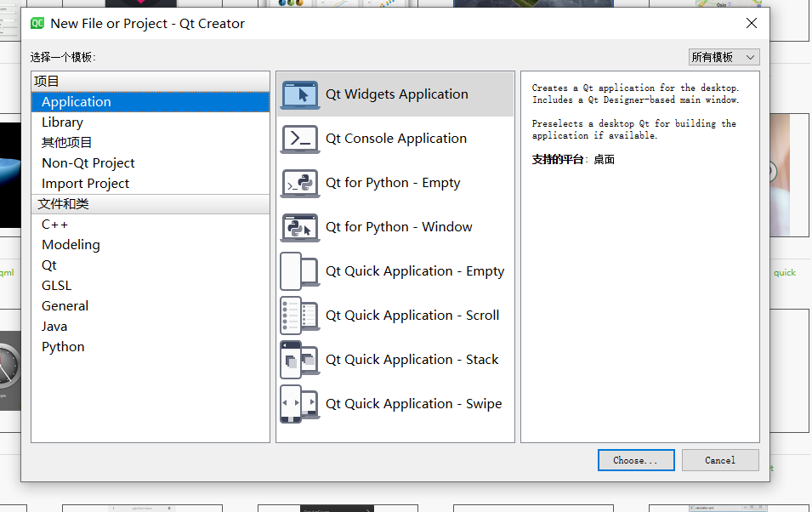Click the 文件和类 section header
812x512 pixels.
coord(150,204)
